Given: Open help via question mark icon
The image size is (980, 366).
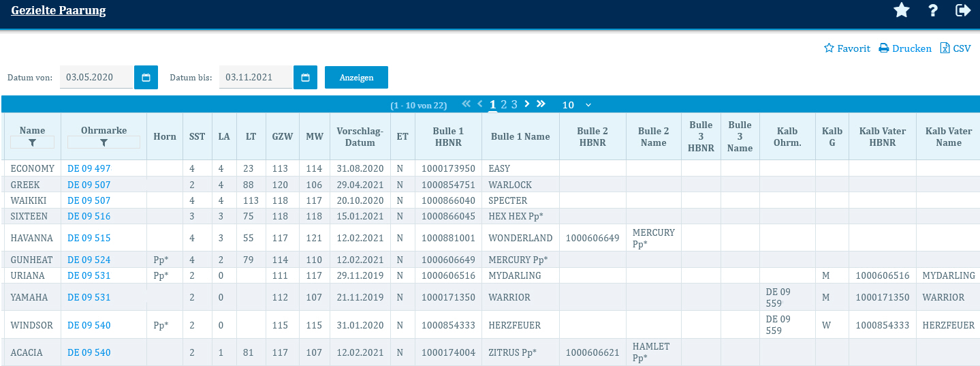Looking at the screenshot, I should tap(933, 10).
